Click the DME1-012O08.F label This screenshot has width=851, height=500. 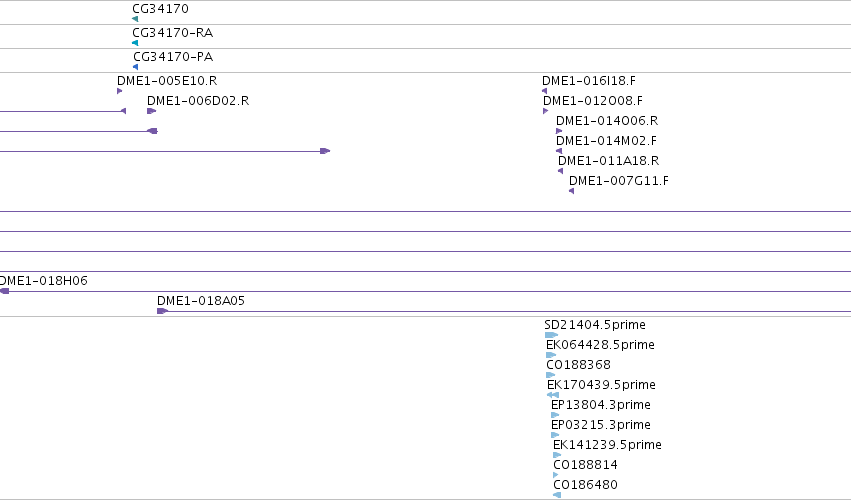593,100
